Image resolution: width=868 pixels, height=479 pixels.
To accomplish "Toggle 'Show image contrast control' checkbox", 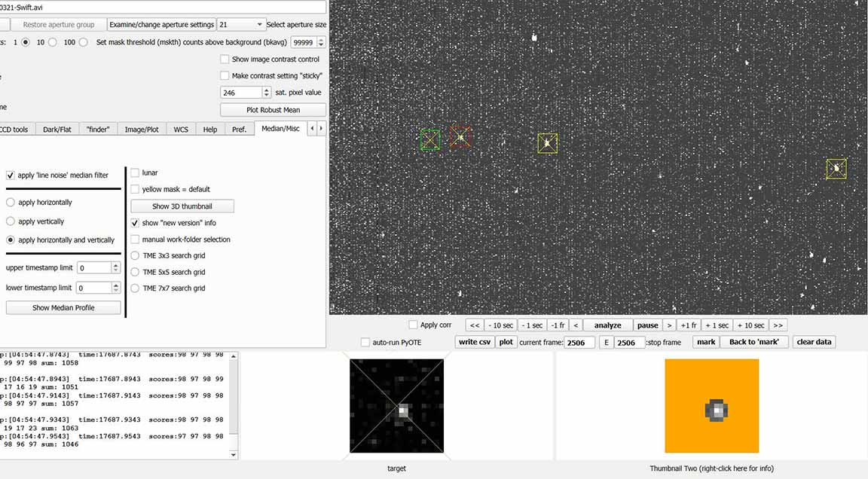I will pyautogui.click(x=225, y=59).
